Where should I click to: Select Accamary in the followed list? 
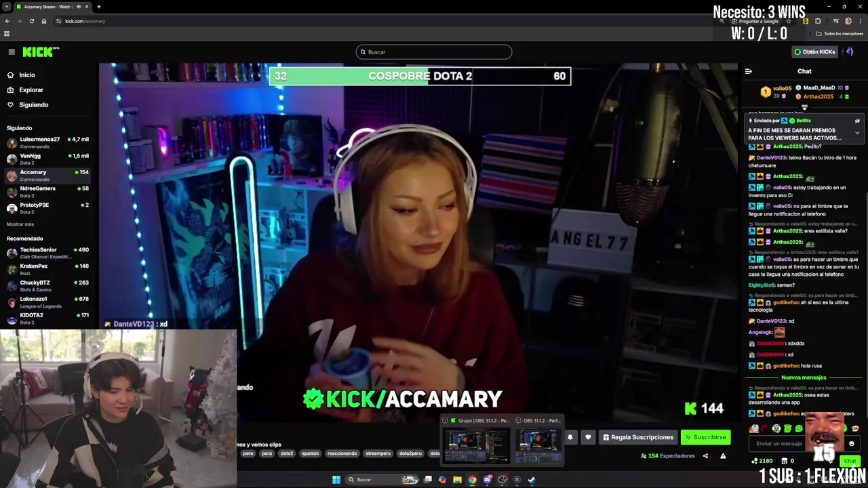point(47,175)
